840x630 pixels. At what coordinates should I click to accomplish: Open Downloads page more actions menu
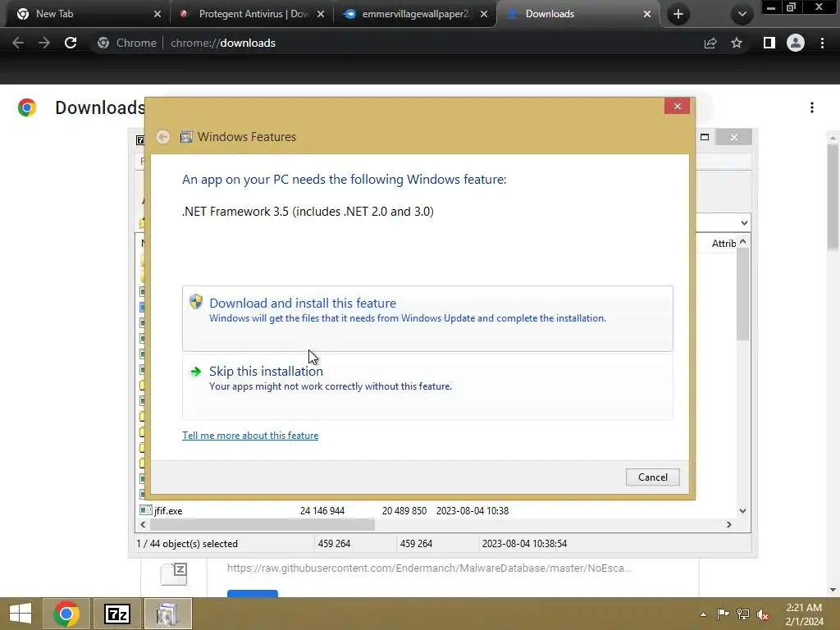pos(812,107)
